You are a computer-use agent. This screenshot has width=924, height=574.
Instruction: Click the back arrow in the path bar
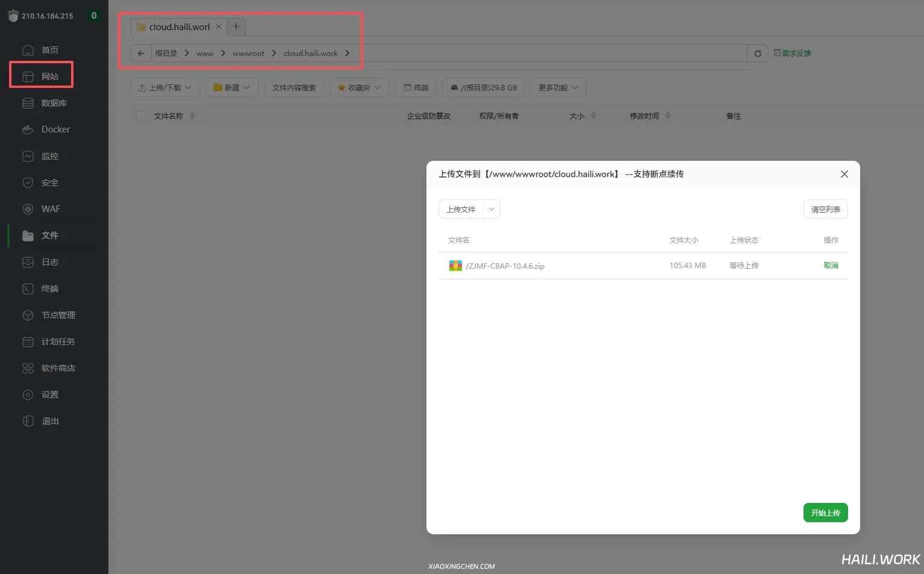click(x=141, y=54)
